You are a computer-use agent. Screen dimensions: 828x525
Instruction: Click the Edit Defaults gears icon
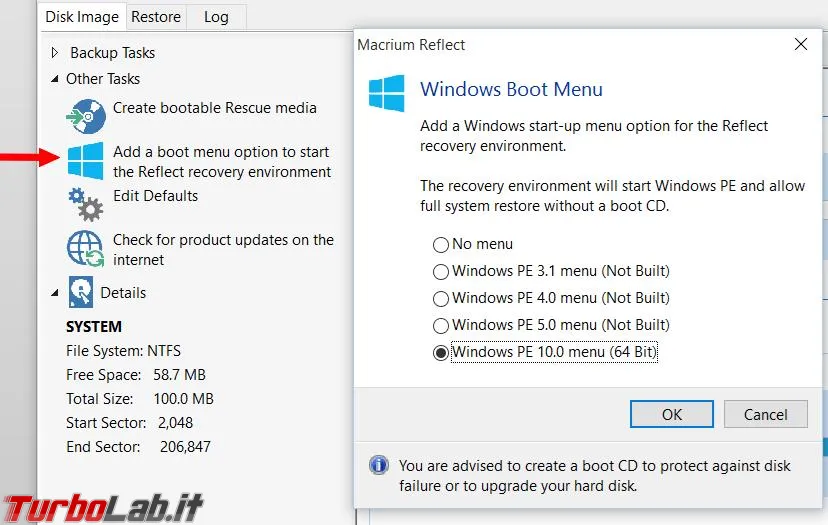click(x=86, y=204)
